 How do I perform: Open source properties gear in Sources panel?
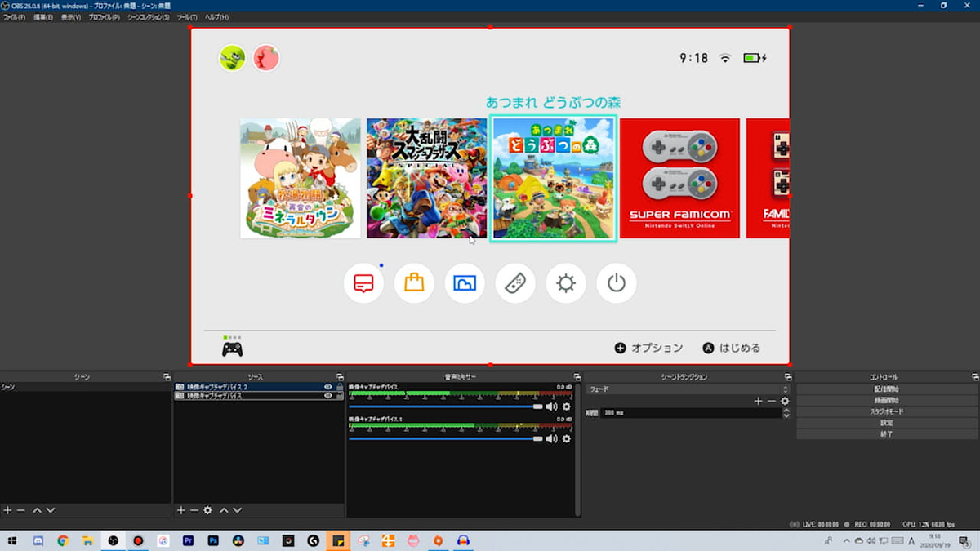coord(208,510)
